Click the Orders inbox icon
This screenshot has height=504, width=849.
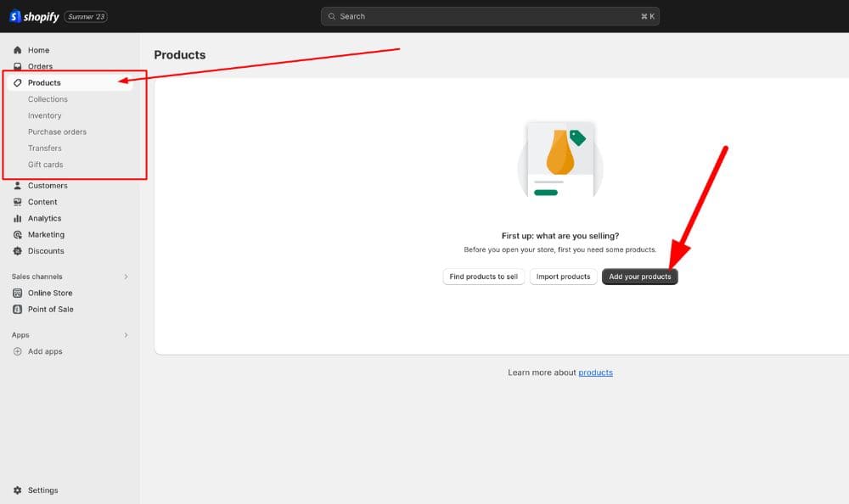click(18, 66)
